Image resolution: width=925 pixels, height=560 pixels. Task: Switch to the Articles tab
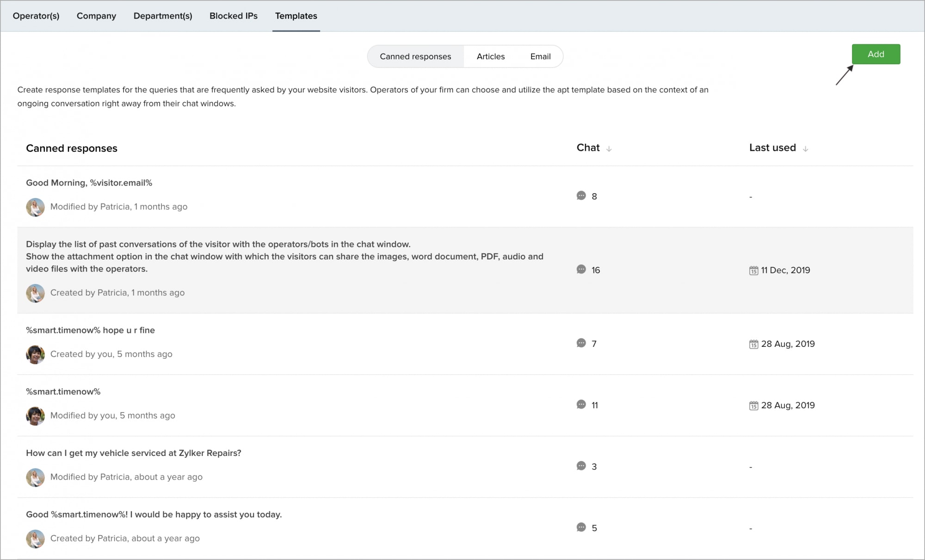[490, 56]
